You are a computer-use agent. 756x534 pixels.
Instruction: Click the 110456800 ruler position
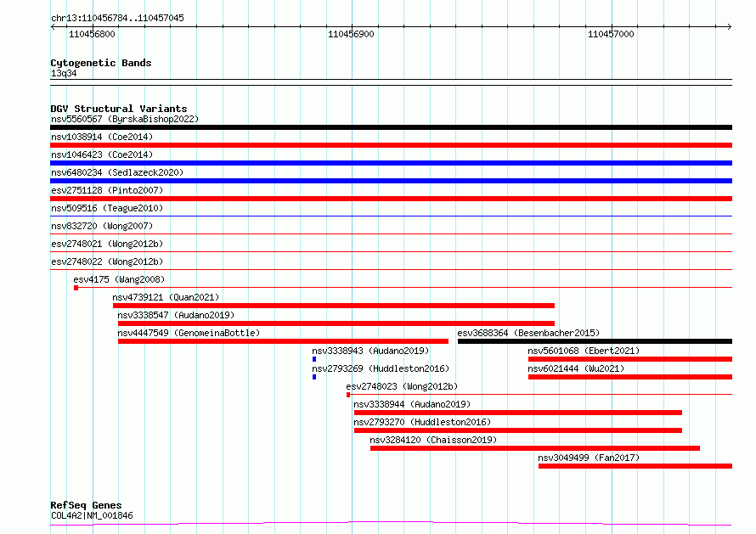92,34
